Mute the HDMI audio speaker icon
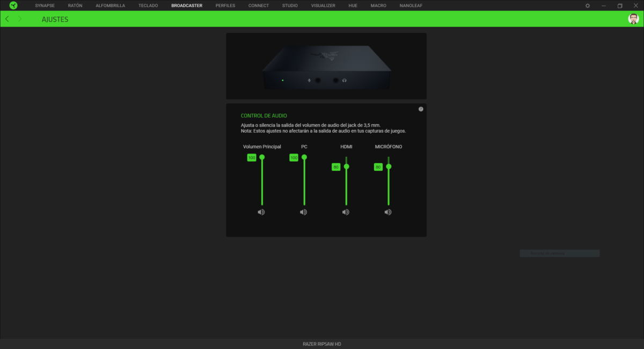 346,212
